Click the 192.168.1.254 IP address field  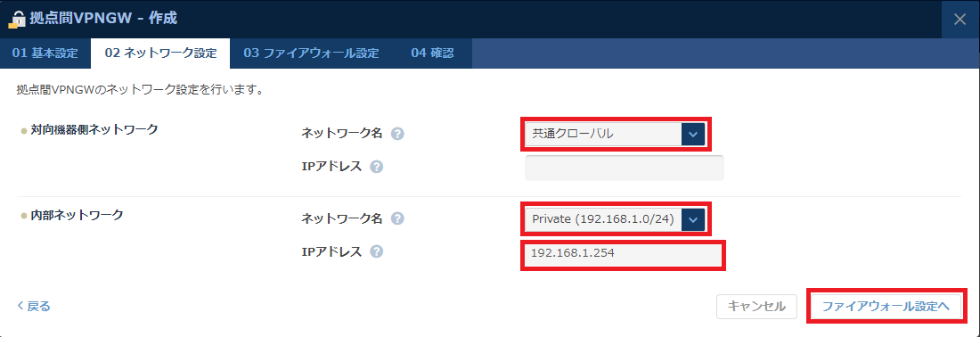tap(623, 255)
